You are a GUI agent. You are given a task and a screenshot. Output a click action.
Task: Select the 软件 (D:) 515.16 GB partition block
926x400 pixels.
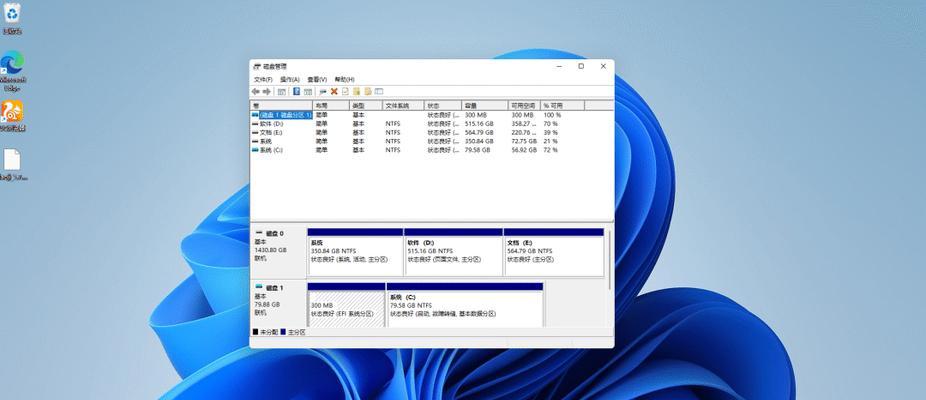(x=454, y=252)
